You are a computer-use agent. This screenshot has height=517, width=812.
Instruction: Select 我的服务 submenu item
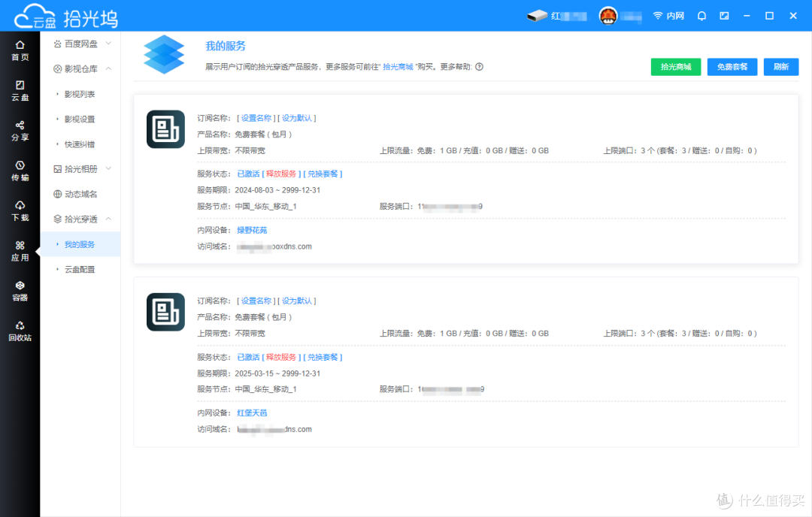click(x=80, y=244)
